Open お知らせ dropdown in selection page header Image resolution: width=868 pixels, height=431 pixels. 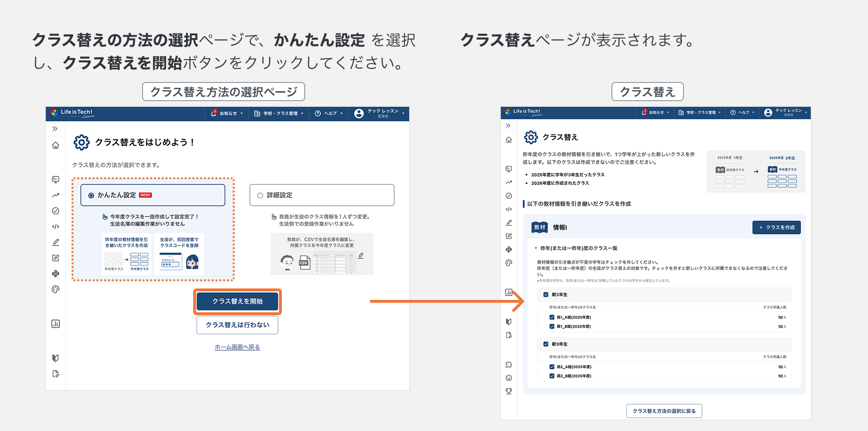tap(227, 113)
